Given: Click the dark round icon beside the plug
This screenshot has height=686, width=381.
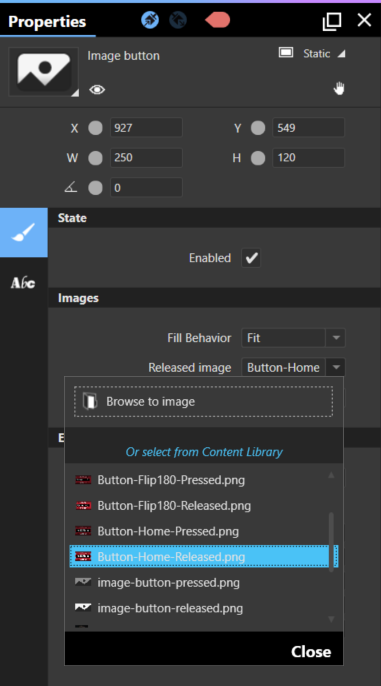Looking at the screenshot, I should 178,20.
